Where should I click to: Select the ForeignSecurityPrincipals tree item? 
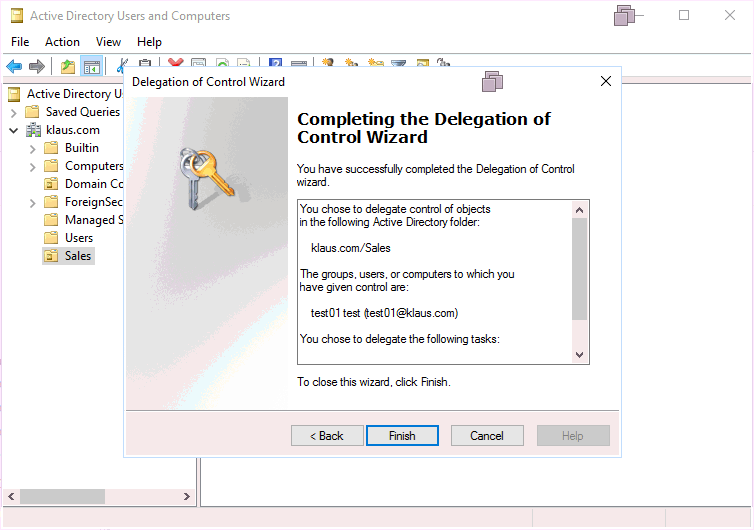[x=94, y=202]
